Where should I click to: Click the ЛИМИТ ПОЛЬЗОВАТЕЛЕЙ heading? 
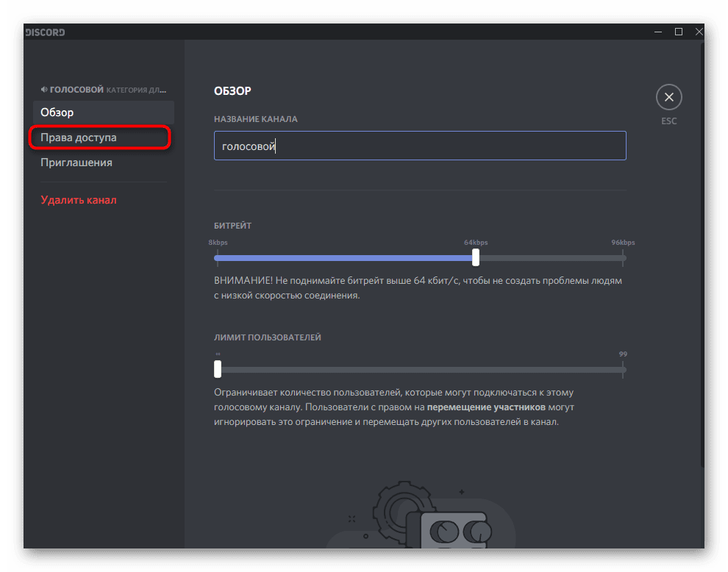268,337
